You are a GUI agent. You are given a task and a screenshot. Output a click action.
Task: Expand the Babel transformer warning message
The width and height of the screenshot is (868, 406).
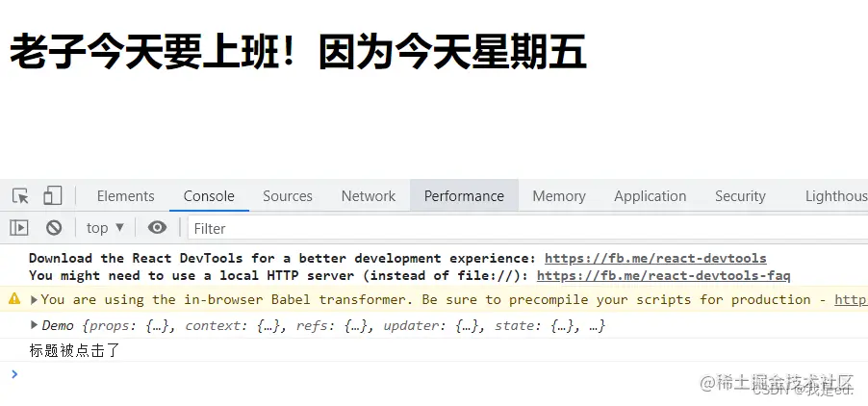click(x=34, y=300)
